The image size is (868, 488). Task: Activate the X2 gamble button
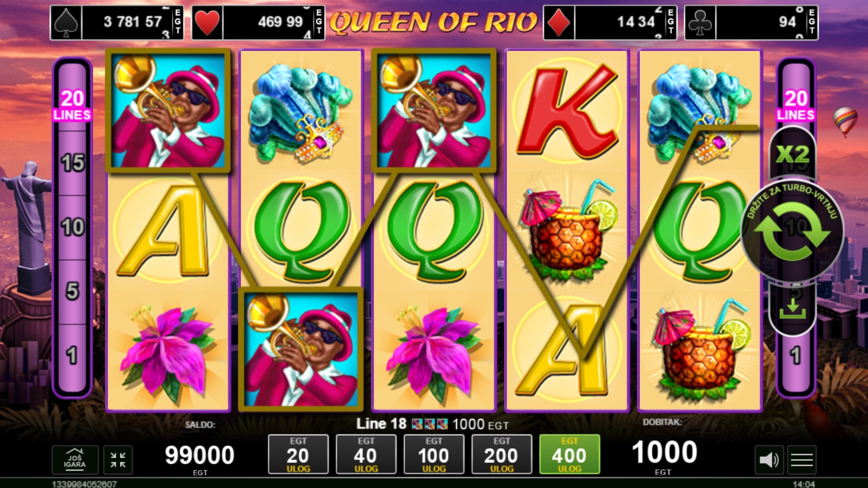(x=792, y=154)
